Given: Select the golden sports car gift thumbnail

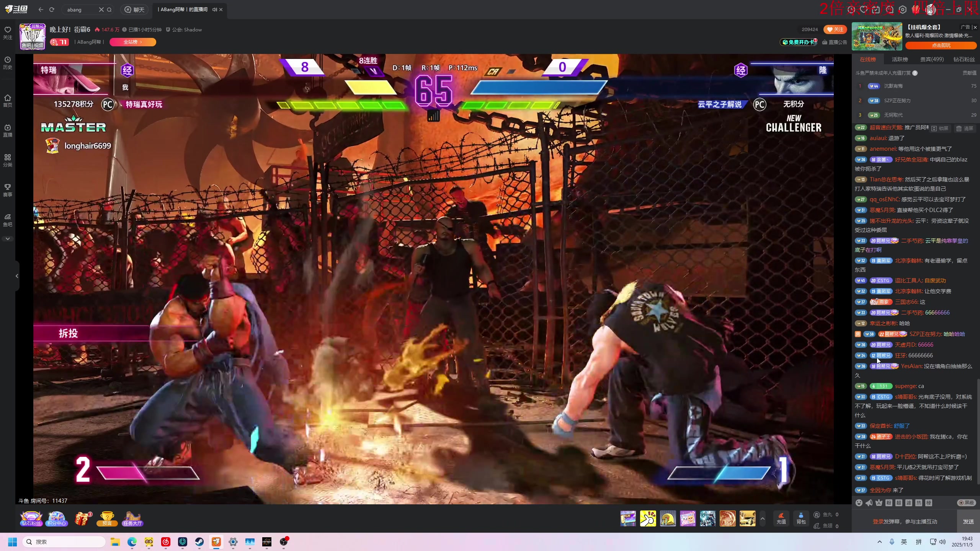Looking at the screenshot, I should (x=747, y=518).
